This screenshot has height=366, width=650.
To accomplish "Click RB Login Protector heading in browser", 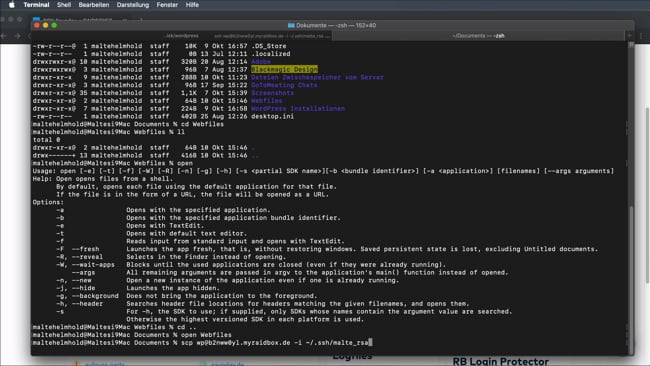I will point(500,361).
